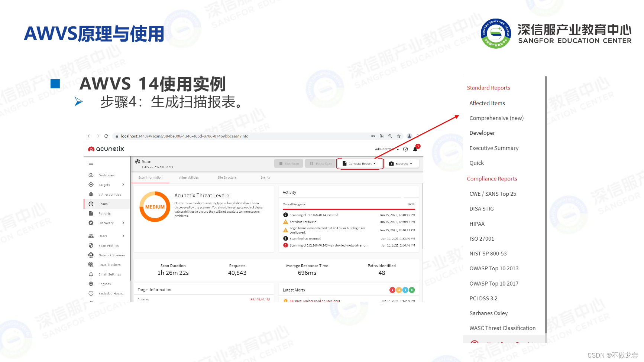Click the Acunetix logo

(x=106, y=149)
